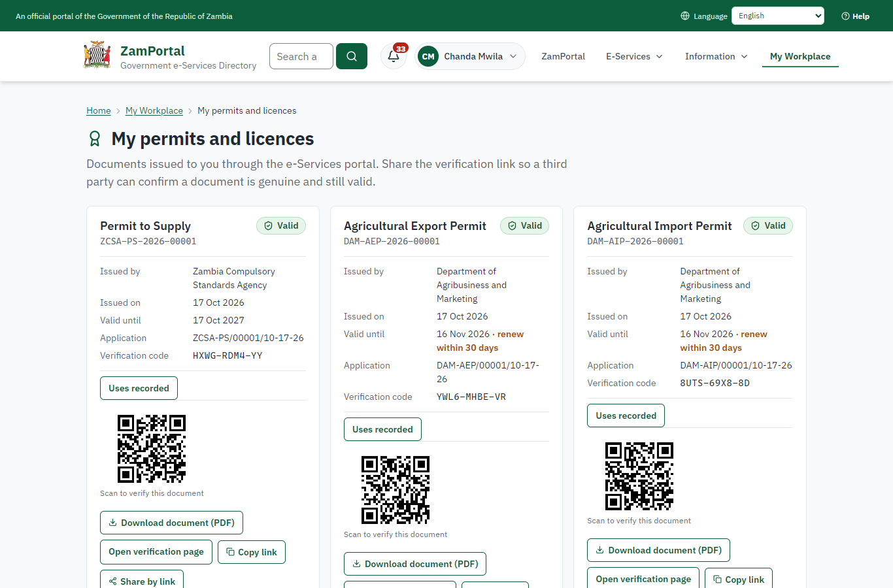Expand the Information menu
Viewport: 893px width, 588px height.
pyautogui.click(x=716, y=56)
